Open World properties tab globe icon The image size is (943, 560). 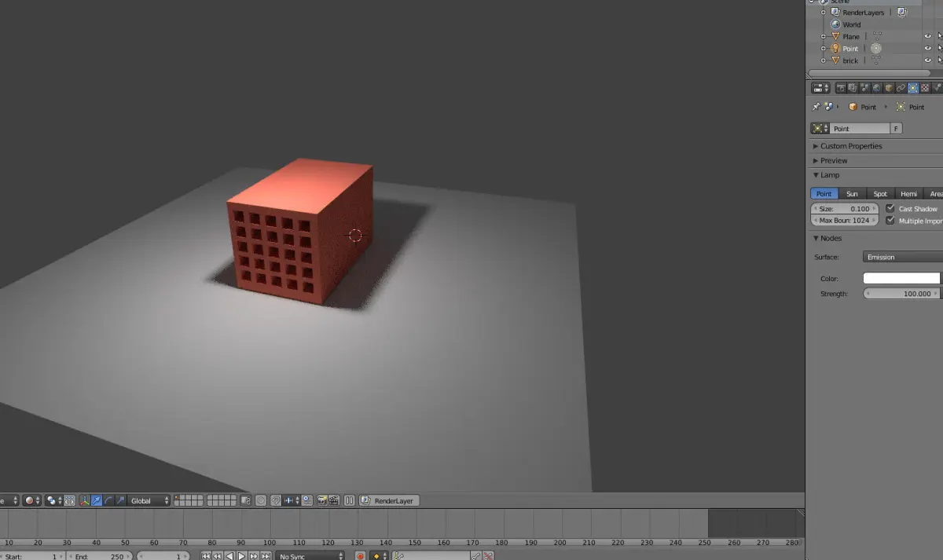coord(876,88)
